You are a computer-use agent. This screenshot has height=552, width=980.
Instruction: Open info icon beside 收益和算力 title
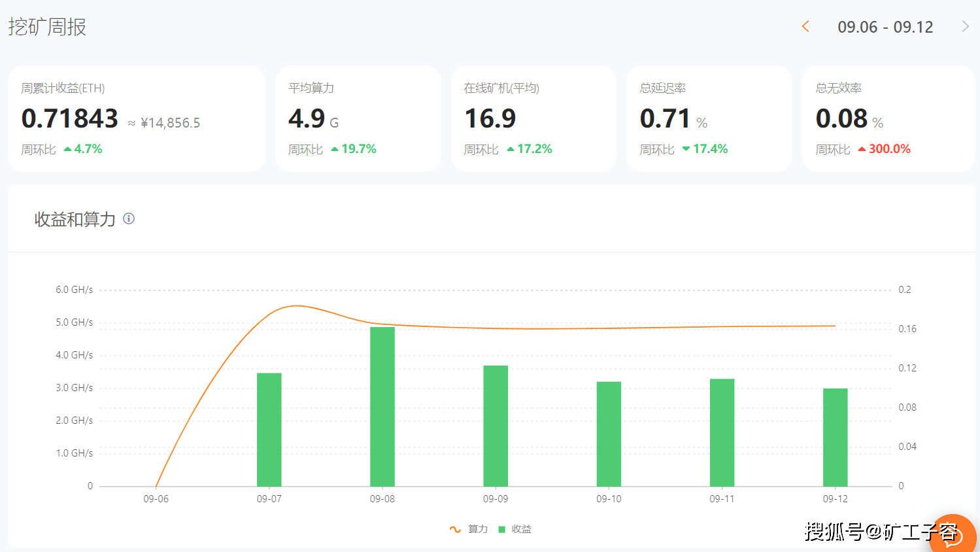tap(129, 218)
